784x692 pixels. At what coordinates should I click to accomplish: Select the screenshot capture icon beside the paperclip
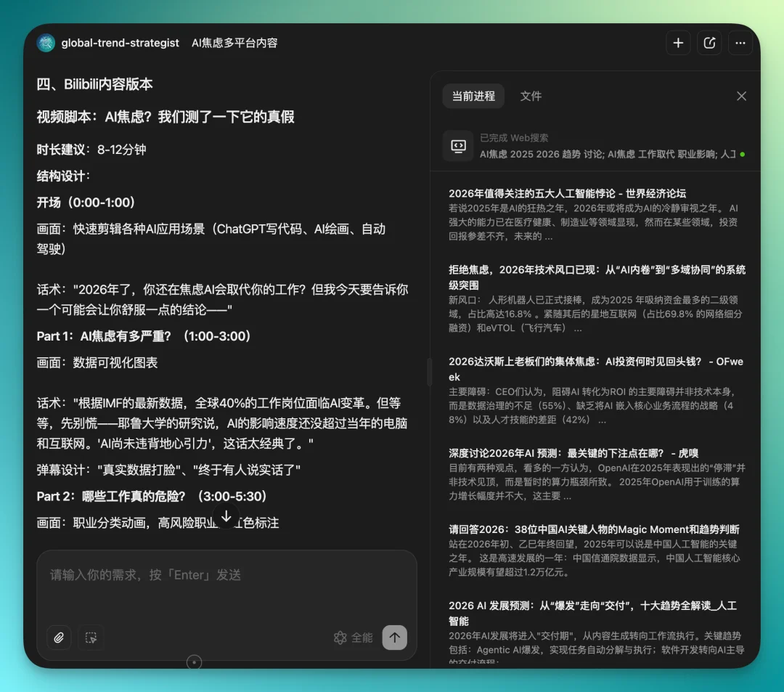[91, 638]
